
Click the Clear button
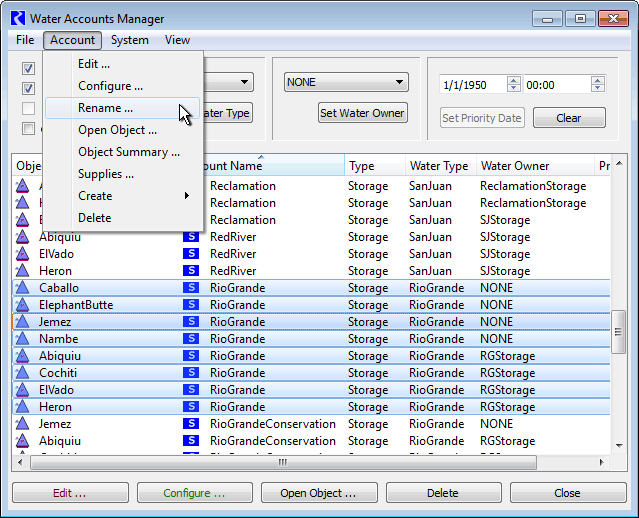pyautogui.click(x=569, y=118)
